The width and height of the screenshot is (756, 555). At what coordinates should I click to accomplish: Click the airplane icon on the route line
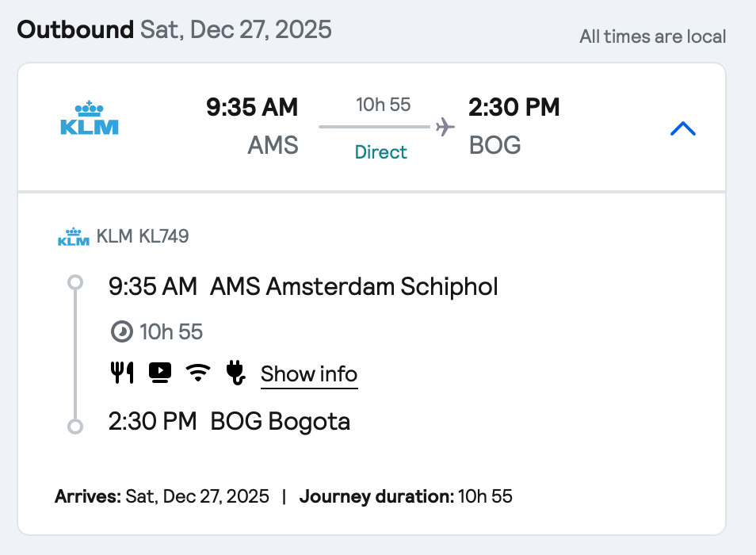[445, 127]
